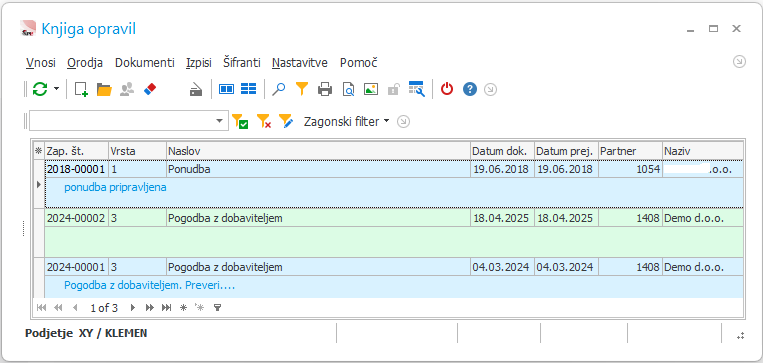The width and height of the screenshot is (763, 363).
Task: Go to previous record in navigator
Action: [x=74, y=308]
